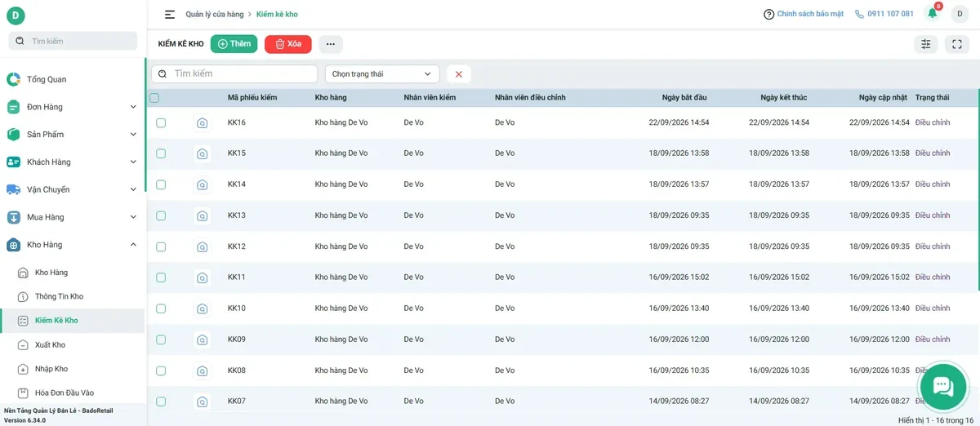Image resolution: width=980 pixels, height=426 pixels.
Task: Select Kiểm Kê Kho submenu item
Action: tap(72, 321)
